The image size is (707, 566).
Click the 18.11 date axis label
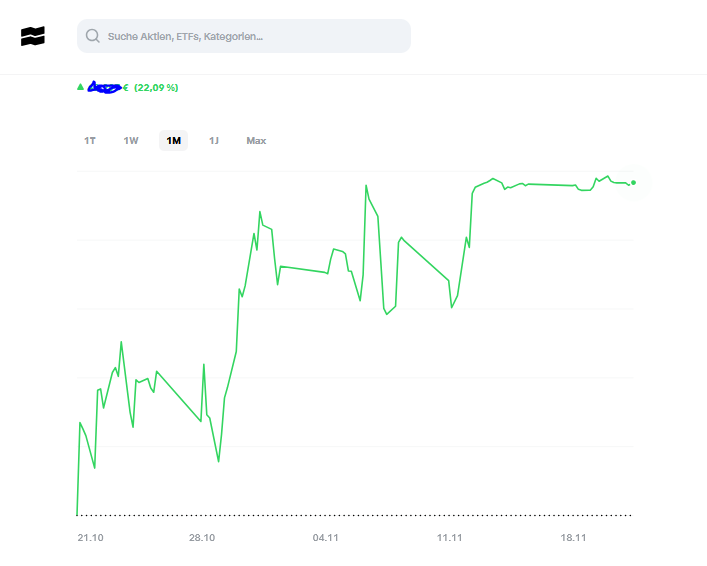pyautogui.click(x=573, y=538)
